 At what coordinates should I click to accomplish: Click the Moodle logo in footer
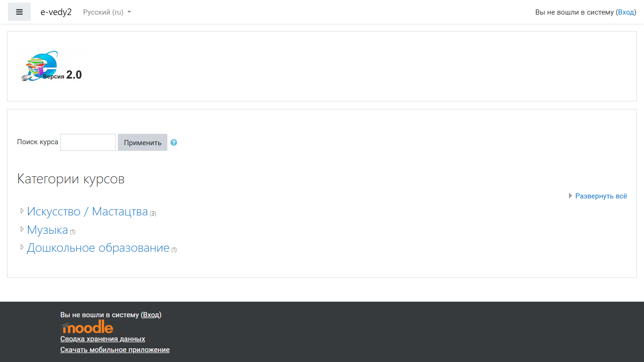87,327
